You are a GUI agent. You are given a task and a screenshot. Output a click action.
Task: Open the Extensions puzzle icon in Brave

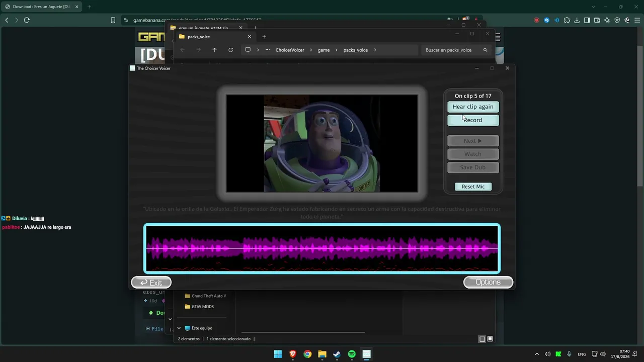(567, 20)
